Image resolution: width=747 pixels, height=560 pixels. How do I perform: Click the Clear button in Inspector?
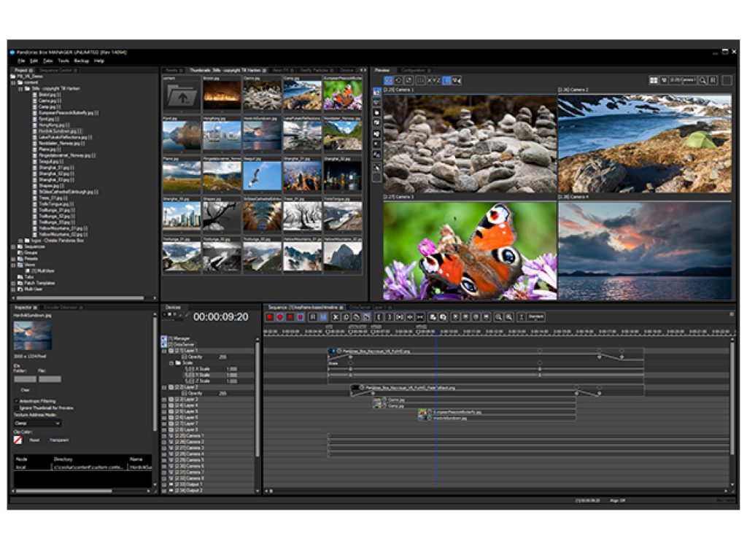point(26,389)
